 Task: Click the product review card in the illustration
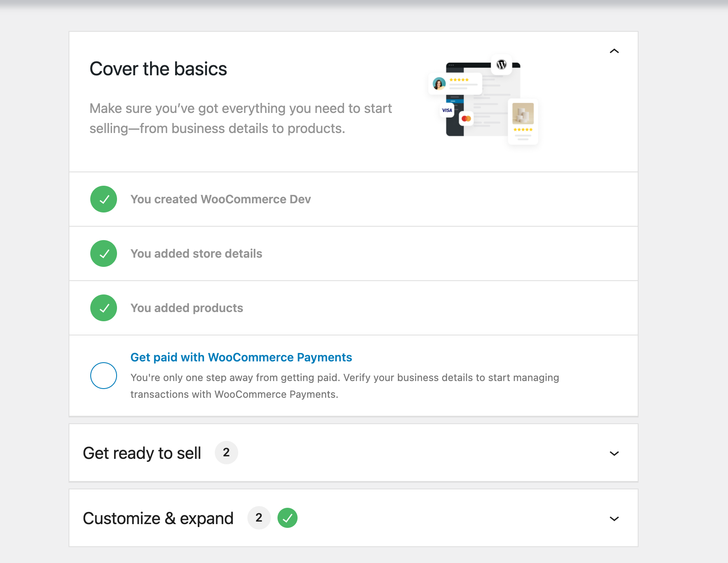(x=523, y=121)
